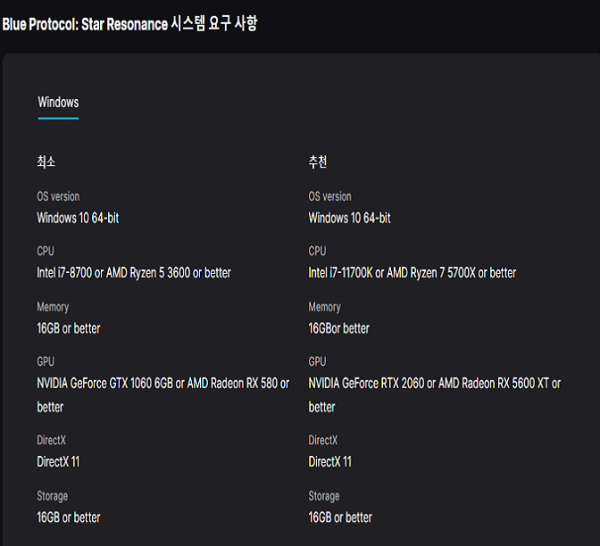
Task: Click Windows 10 64-bit under 최소
Action: tap(85, 217)
